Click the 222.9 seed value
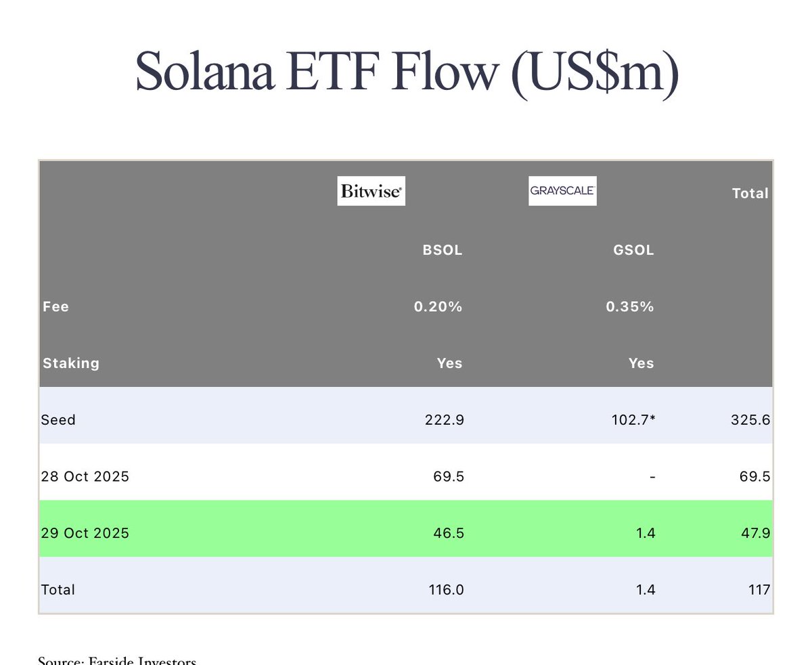Image resolution: width=812 pixels, height=665 pixels. click(x=444, y=420)
